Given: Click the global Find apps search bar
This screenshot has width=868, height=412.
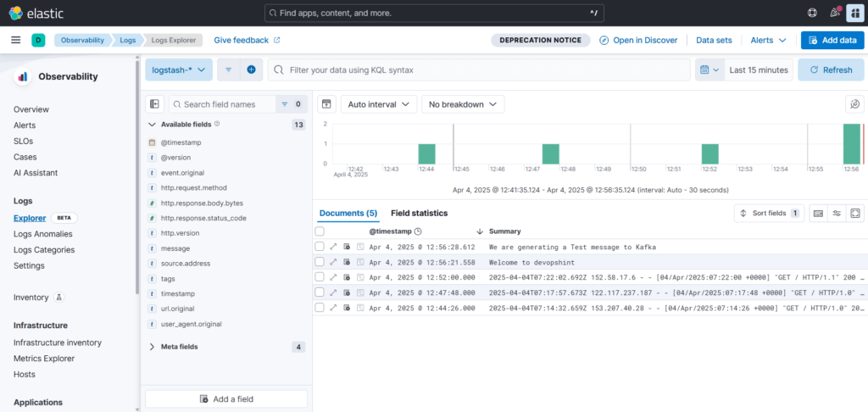Looking at the screenshot, I should click(x=434, y=13).
